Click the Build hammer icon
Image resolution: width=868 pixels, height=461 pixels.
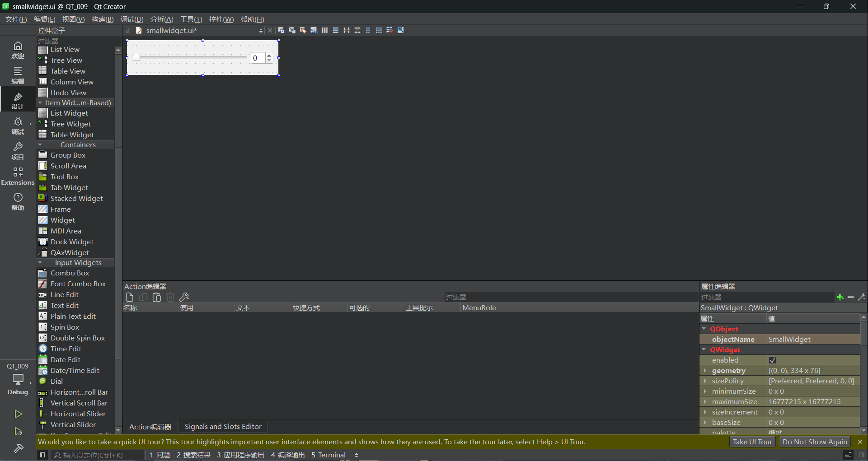[x=18, y=448]
